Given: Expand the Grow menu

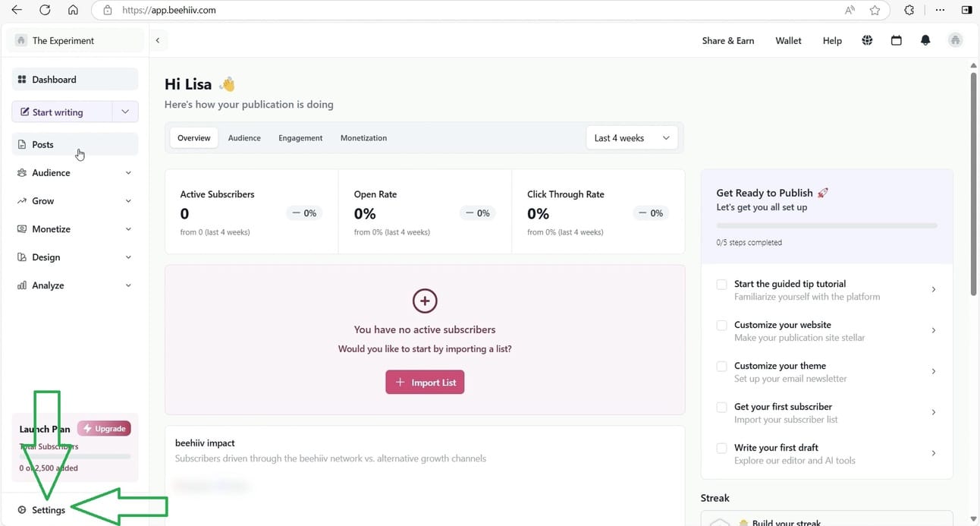Looking at the screenshot, I should point(75,200).
